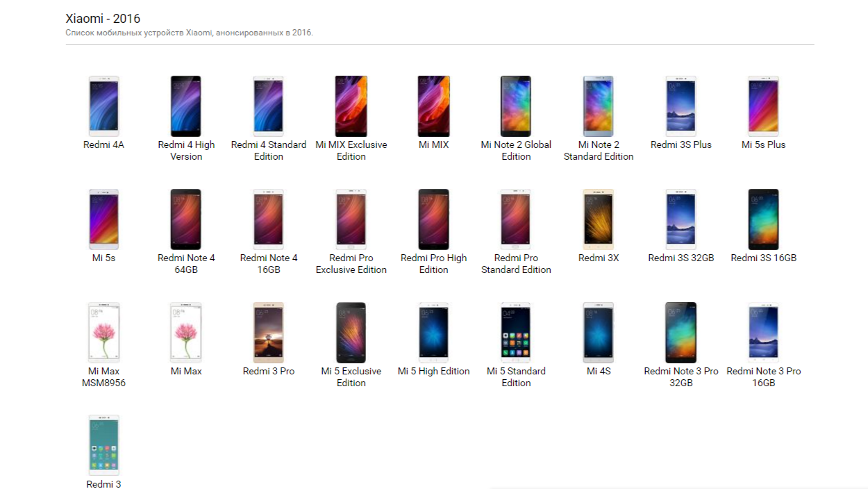
Task: Open Mi 5 Exclusive Edition phone image
Action: pos(351,333)
